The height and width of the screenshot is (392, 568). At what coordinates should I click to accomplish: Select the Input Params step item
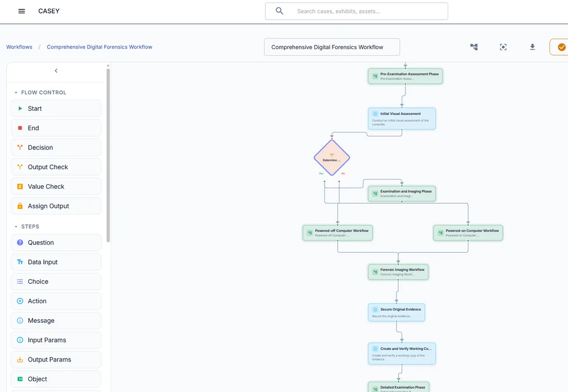tap(56, 340)
